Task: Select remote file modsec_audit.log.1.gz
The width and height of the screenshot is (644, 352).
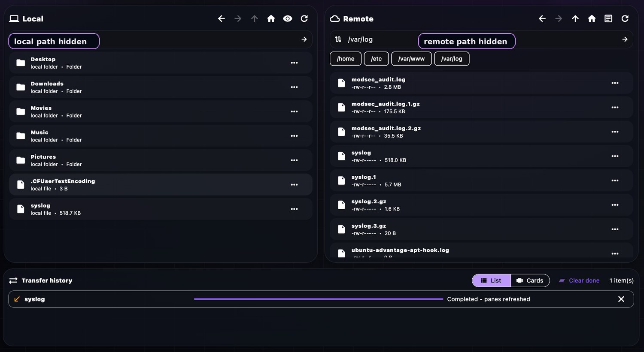Action: 481,108
